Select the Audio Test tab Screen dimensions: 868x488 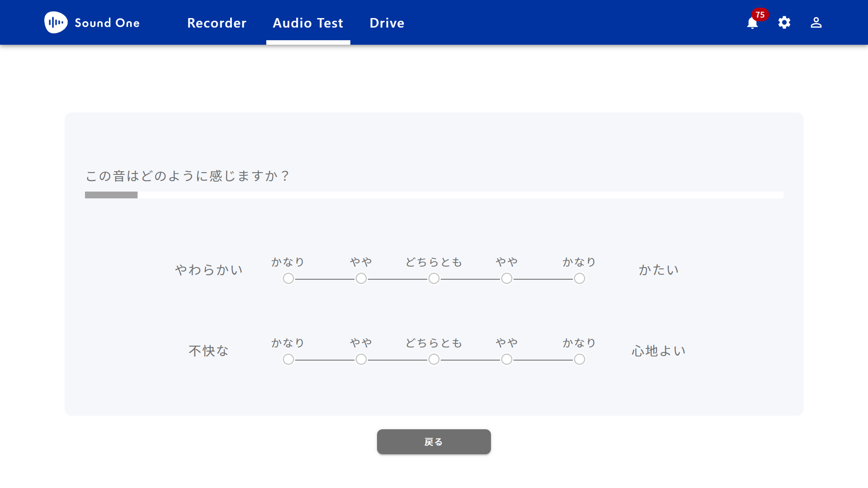click(x=308, y=23)
